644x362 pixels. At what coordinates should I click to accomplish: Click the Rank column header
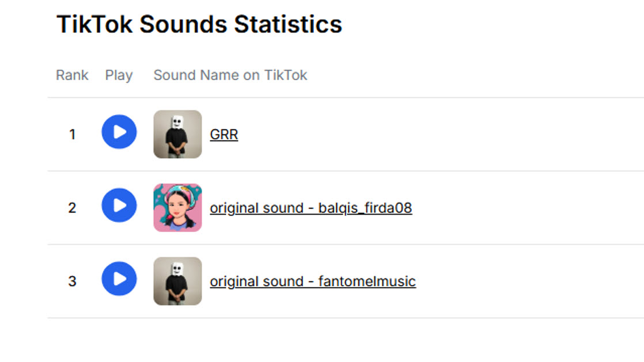(72, 75)
